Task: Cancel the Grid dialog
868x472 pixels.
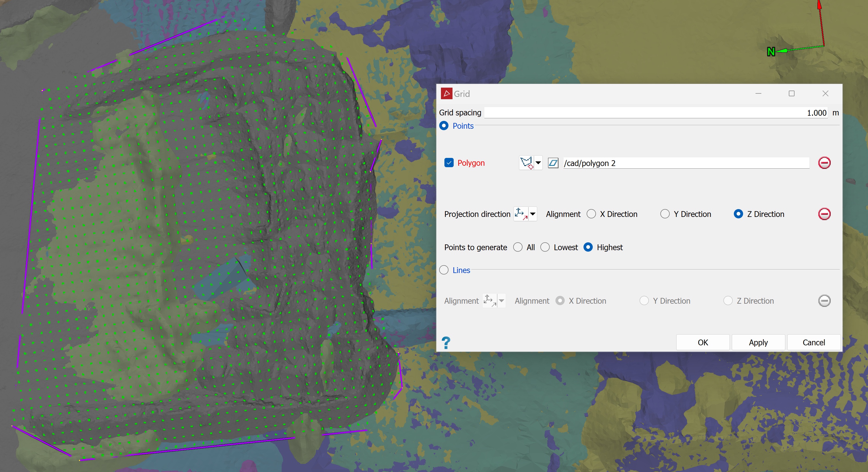Action: [813, 342]
